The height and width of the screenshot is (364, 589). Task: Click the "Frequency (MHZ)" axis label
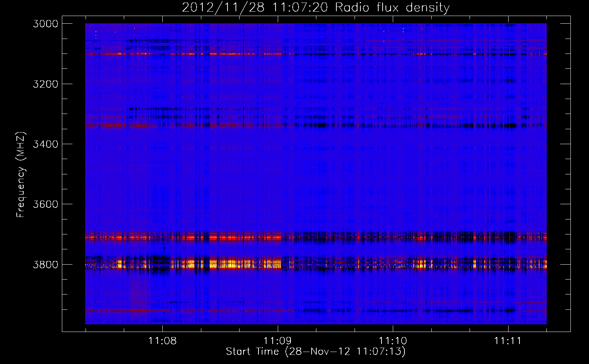[x=21, y=175]
